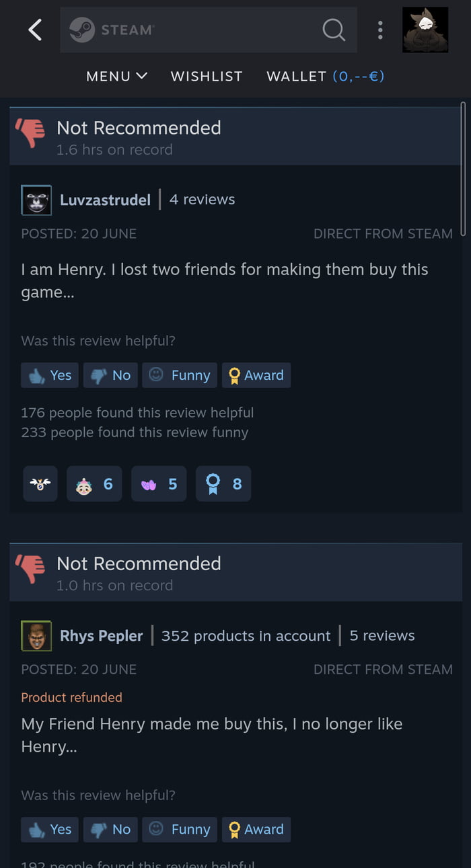Image resolution: width=471 pixels, height=868 pixels.
Task: Open the WISHLIST tab
Action: (x=207, y=76)
